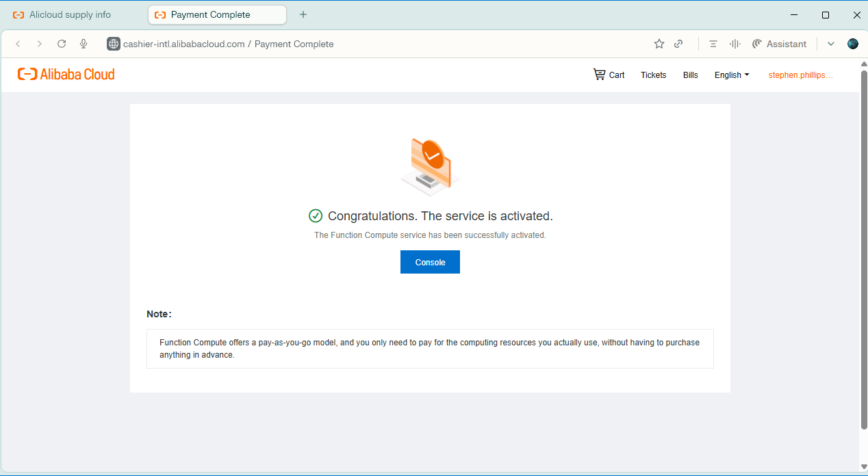Bookmark this page with the star icon
The width and height of the screenshot is (868, 476).
click(x=659, y=44)
